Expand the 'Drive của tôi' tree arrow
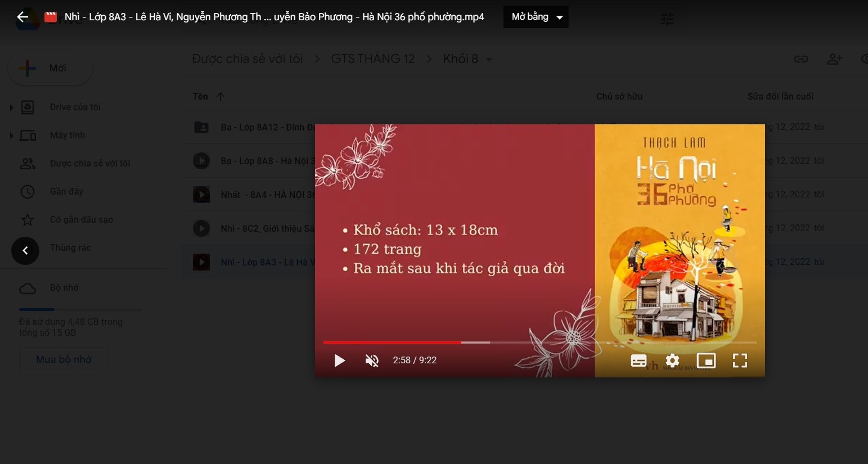 11,107
